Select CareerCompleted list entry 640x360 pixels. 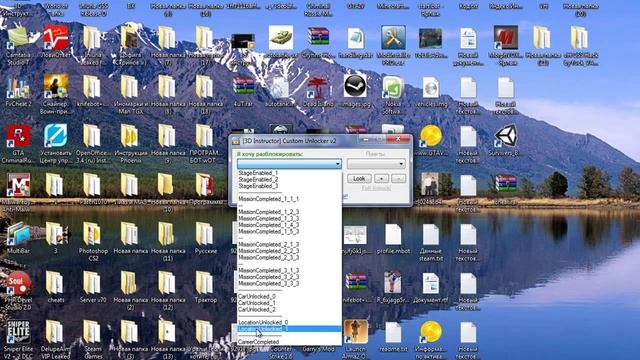[x=258, y=342]
